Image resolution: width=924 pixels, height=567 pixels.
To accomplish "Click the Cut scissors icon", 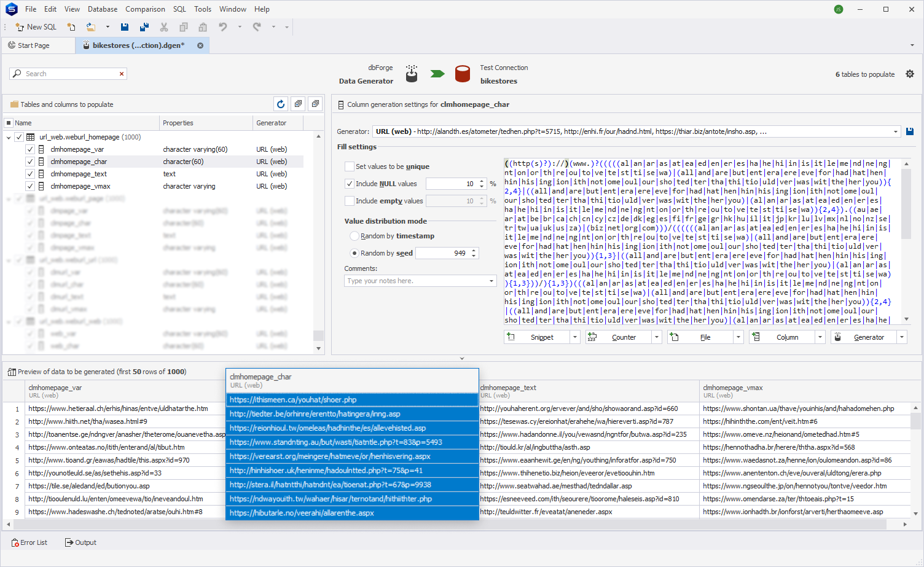I will pos(164,27).
